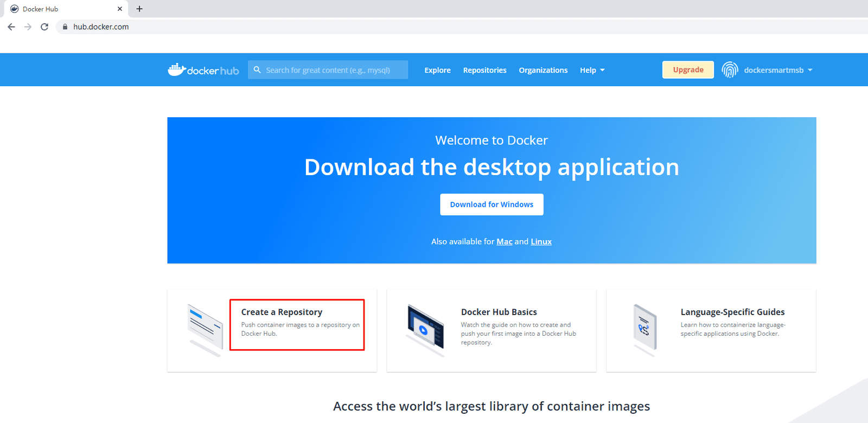Click the fingerprint avatar icon
868x423 pixels.
tap(730, 70)
